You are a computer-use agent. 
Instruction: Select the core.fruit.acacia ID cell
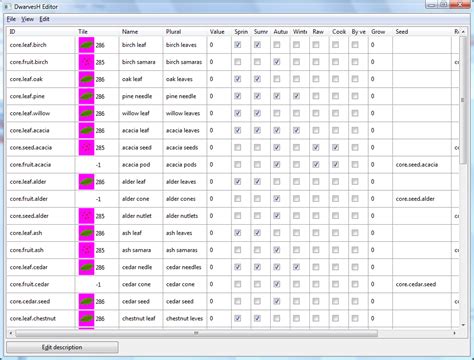[x=41, y=165]
